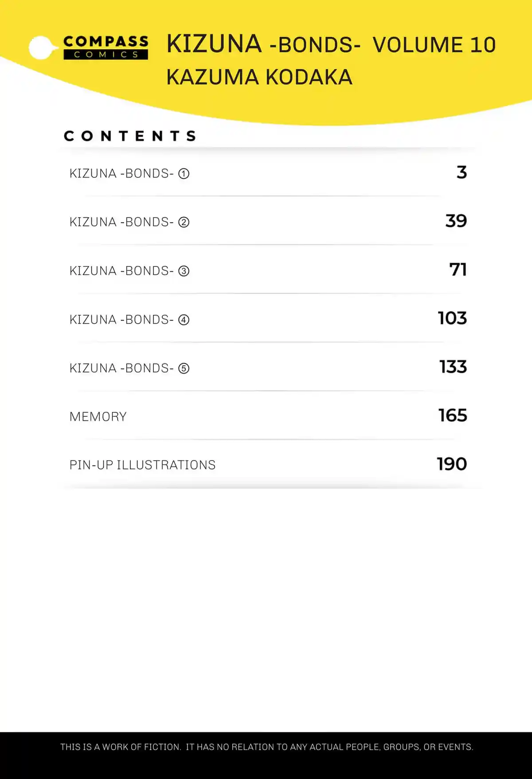Open the KIZUNA -BONDS- chapter 1 entry
The width and height of the screenshot is (532, 779).
point(268,173)
